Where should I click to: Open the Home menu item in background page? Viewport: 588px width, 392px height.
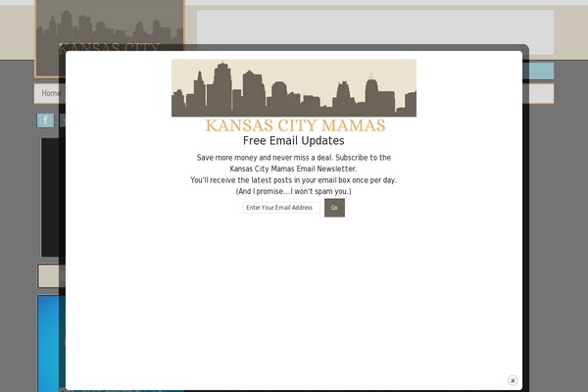(51, 93)
